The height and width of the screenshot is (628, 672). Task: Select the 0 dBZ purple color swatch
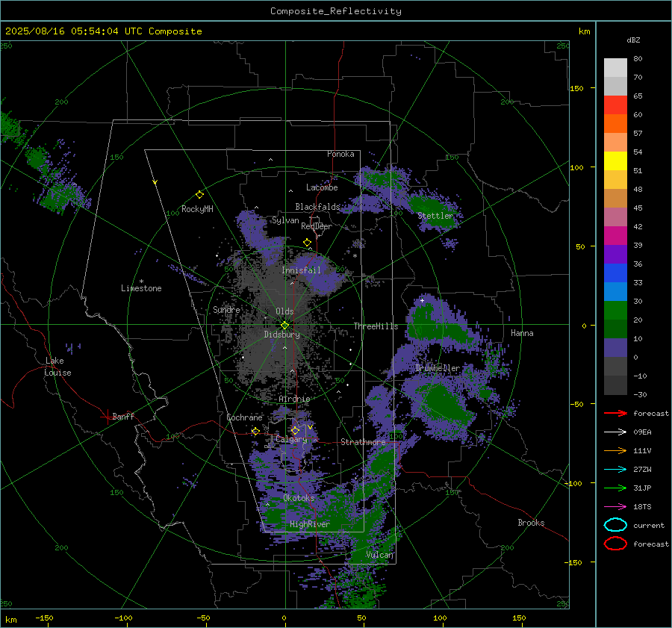615,347
